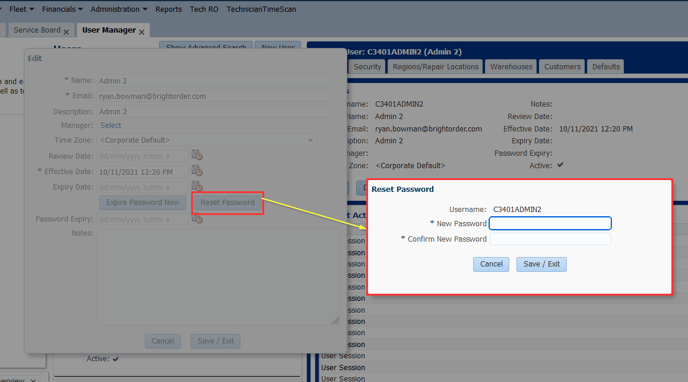Click the Select link for Manager
The height and width of the screenshot is (382, 688).
point(111,125)
